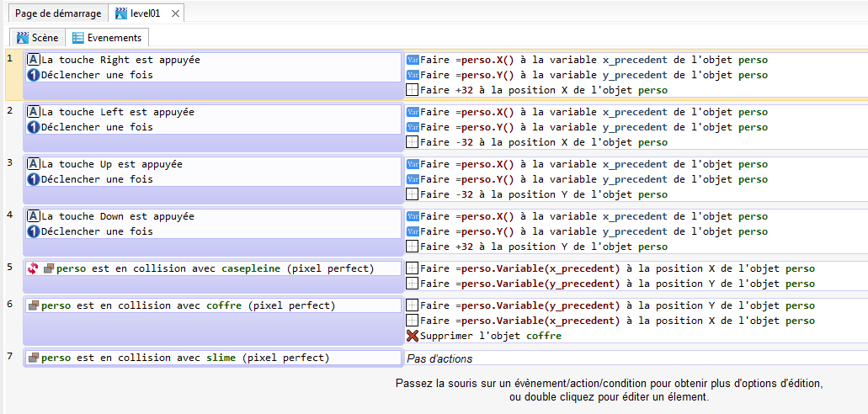
Task: Select event number 1 row header
Action: (10, 59)
